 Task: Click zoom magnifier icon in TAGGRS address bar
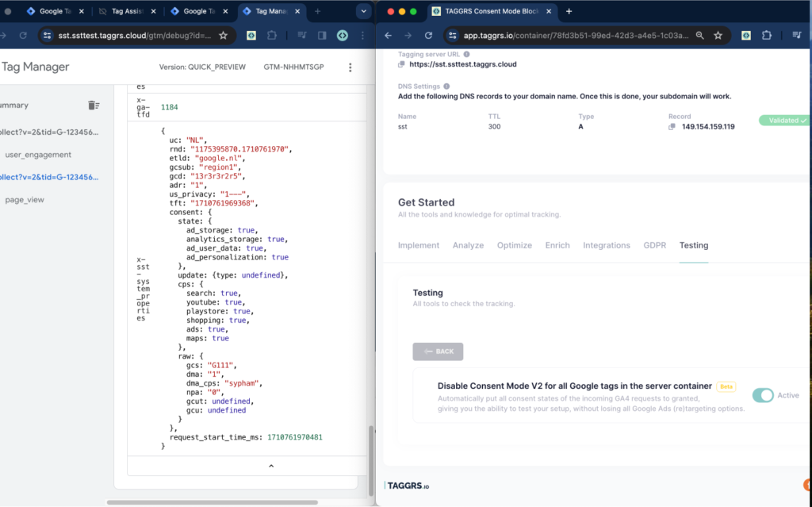699,35
